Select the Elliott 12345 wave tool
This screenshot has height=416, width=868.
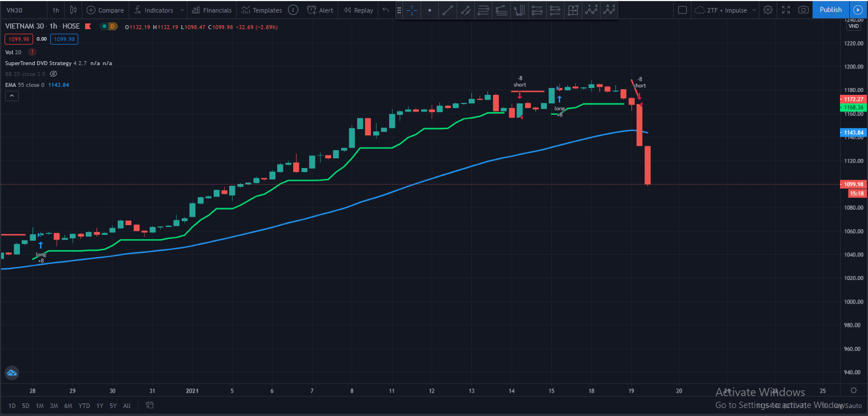click(592, 10)
